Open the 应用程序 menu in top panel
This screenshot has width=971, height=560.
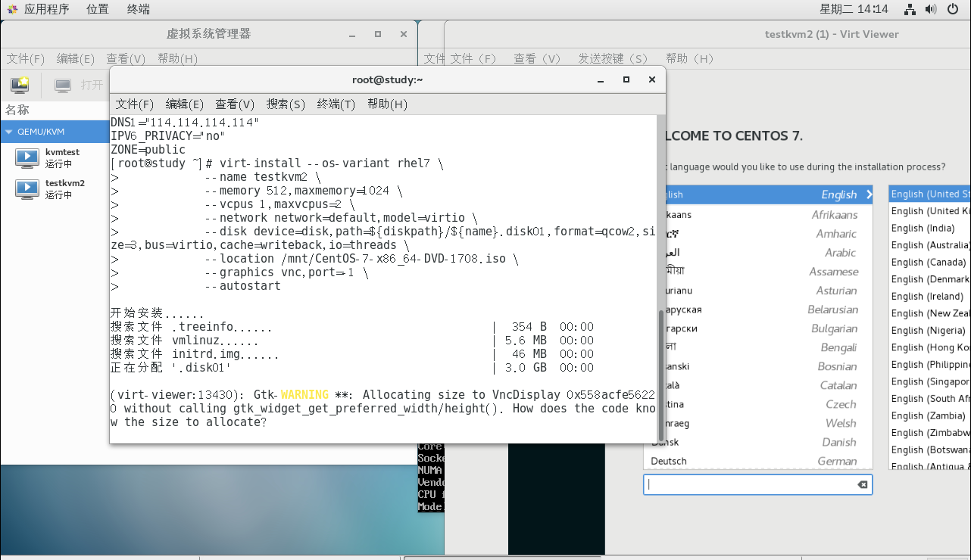pyautogui.click(x=47, y=9)
